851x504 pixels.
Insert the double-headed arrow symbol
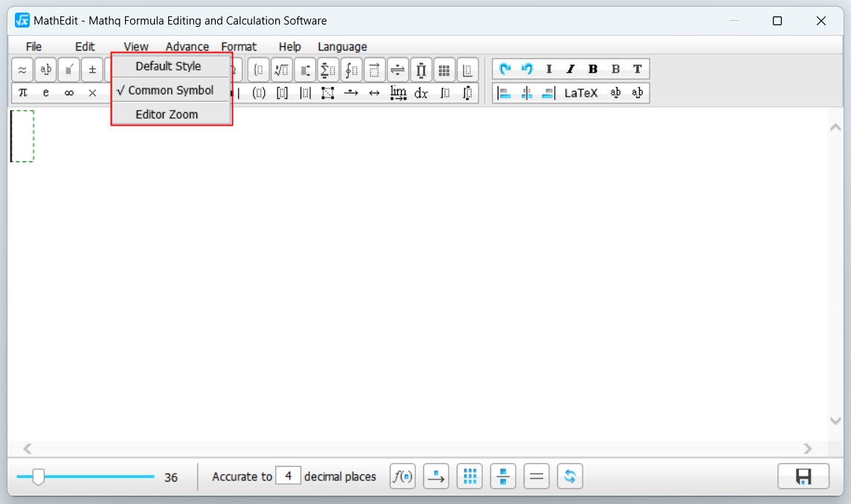point(374,93)
